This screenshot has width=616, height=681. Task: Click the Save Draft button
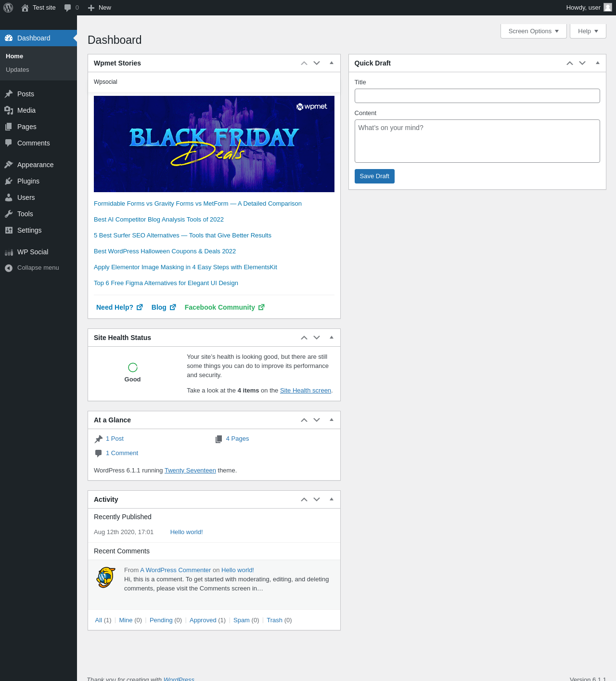tap(374, 176)
